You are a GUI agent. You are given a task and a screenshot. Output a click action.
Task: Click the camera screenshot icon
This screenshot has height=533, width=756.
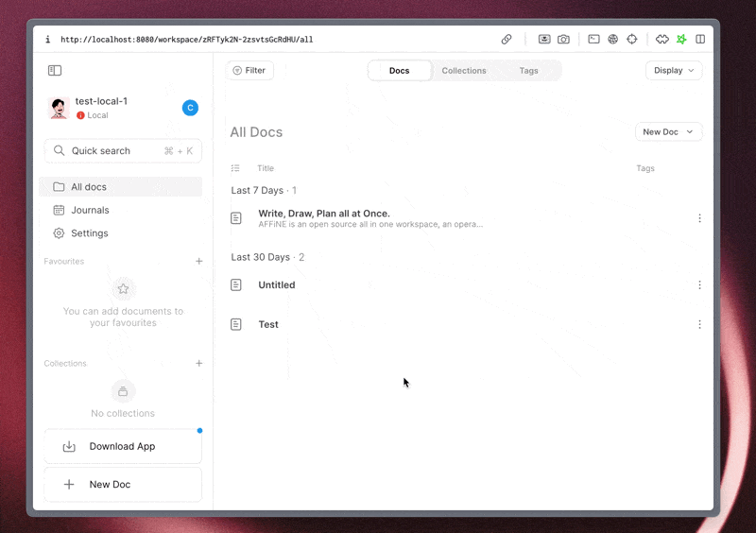pos(563,40)
